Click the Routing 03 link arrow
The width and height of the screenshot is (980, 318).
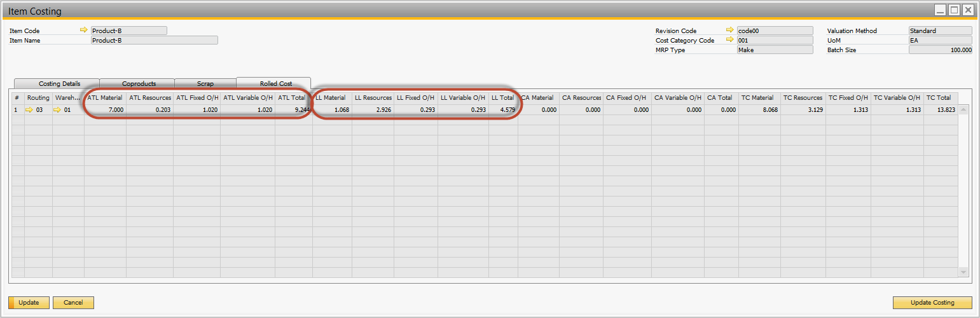29,110
